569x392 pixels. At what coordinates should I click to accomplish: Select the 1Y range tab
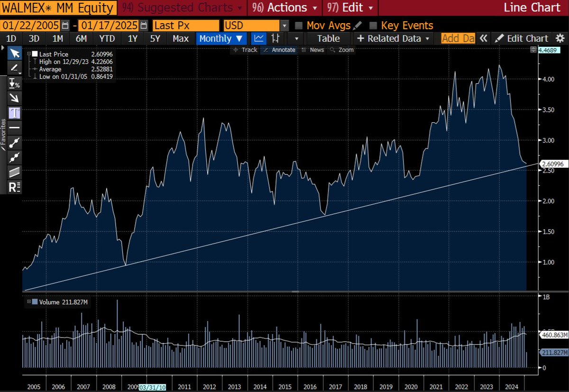click(x=133, y=38)
